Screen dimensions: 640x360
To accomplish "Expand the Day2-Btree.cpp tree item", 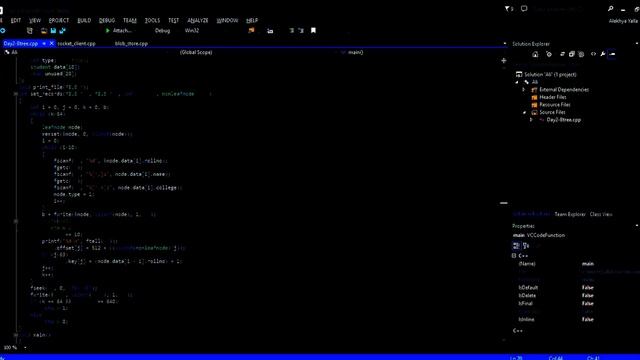I will (531, 120).
